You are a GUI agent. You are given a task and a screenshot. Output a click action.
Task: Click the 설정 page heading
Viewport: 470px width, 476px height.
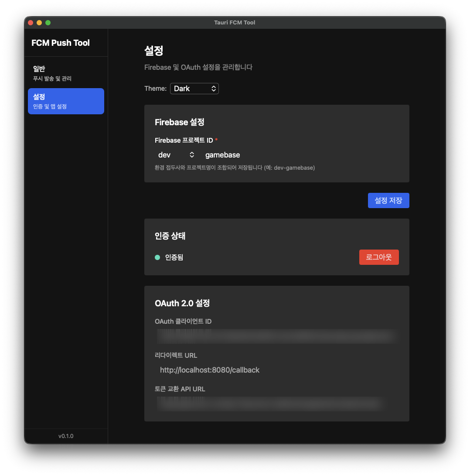click(154, 51)
